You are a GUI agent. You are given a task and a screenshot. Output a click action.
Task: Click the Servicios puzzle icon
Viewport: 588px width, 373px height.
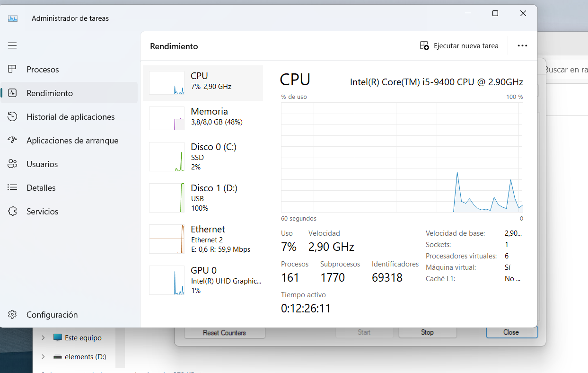12,212
